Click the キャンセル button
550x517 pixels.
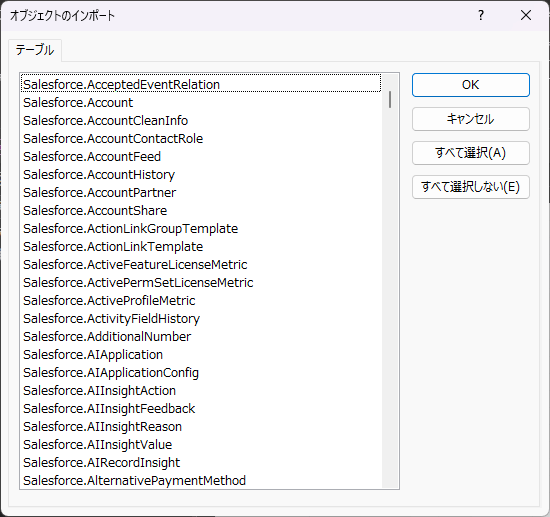coord(470,119)
